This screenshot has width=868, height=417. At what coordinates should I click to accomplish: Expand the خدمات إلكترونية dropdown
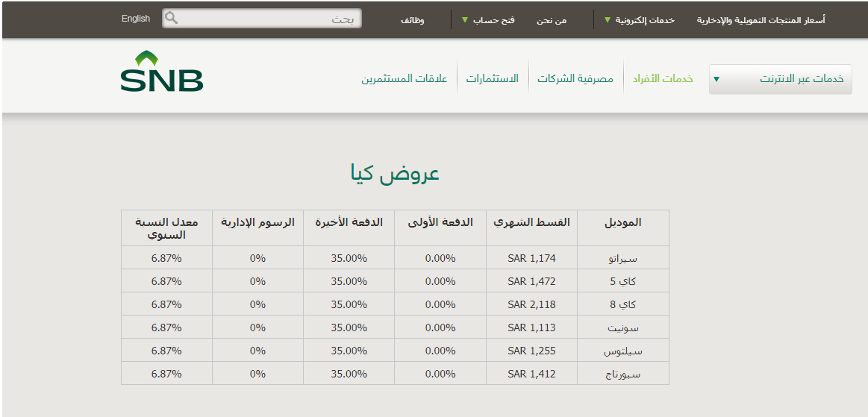tap(640, 20)
